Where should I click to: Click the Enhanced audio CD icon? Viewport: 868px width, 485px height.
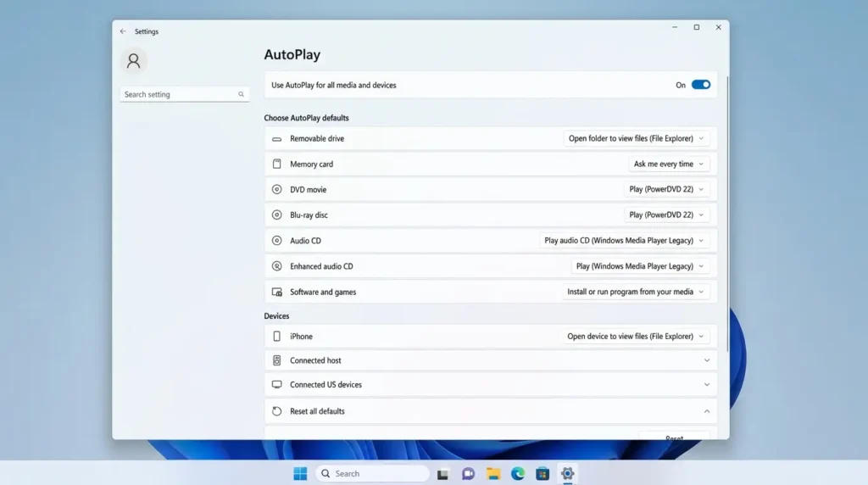click(277, 266)
